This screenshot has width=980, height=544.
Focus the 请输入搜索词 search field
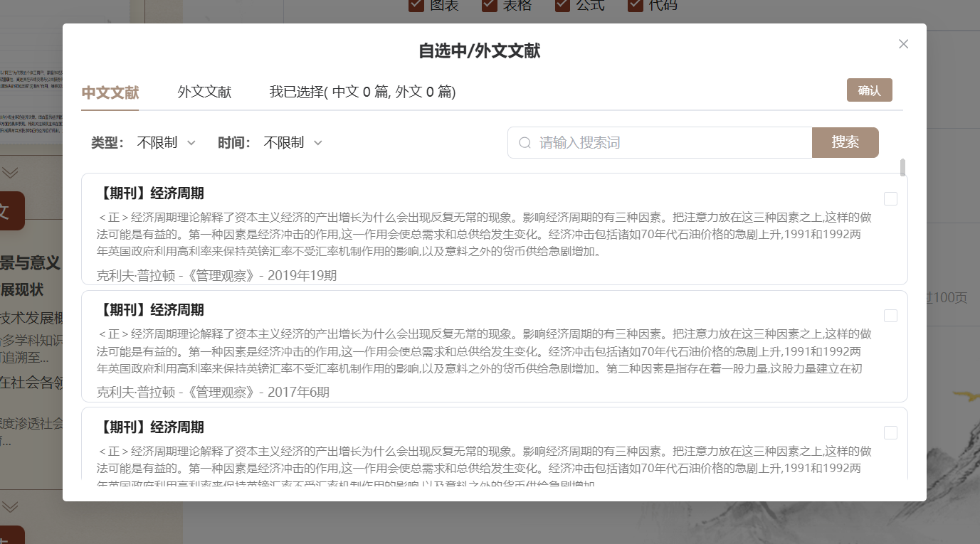[x=660, y=143]
